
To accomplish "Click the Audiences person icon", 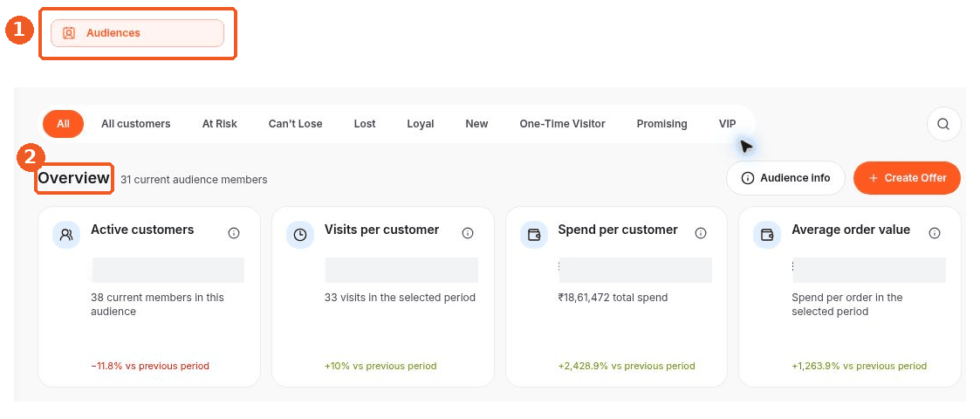I will pos(69,33).
